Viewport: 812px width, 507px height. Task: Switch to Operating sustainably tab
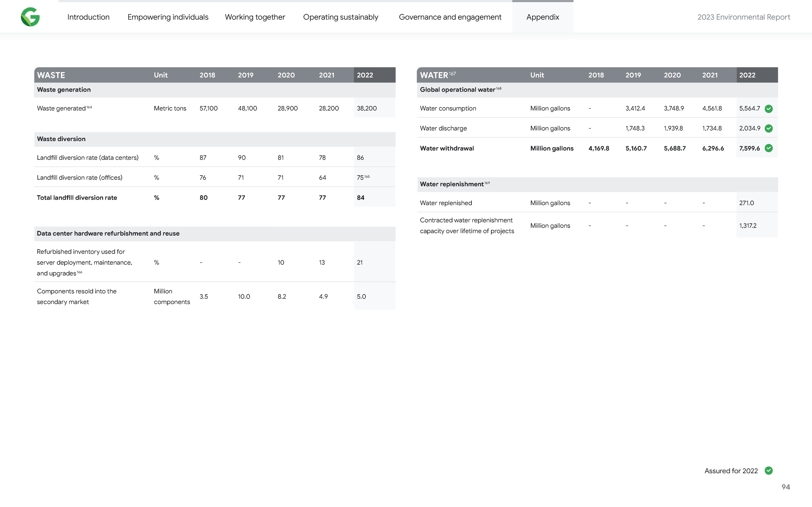[341, 17]
